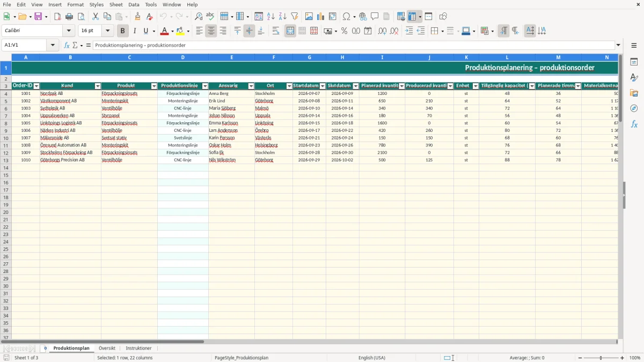644x362 pixels.
Task: Apply red font color
Action: [x=165, y=31]
